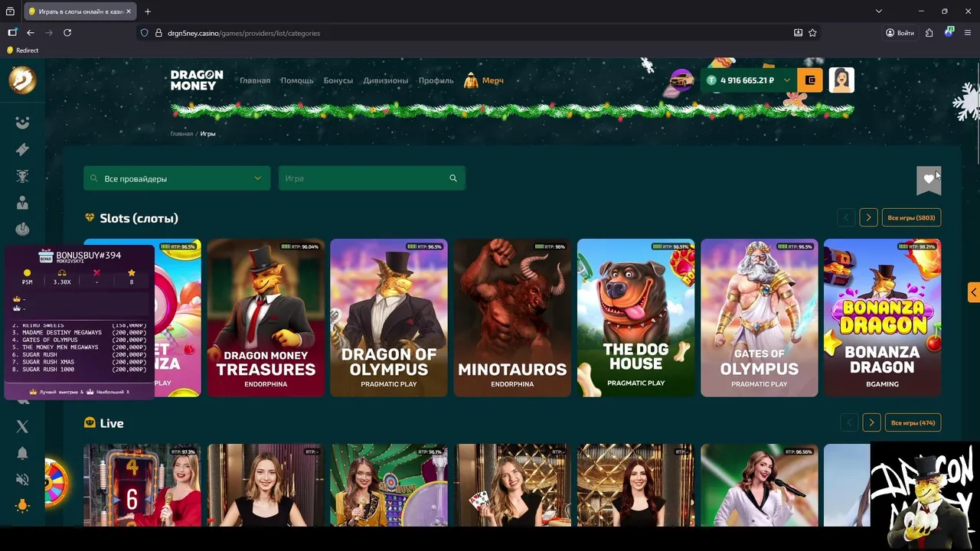Open the 'Помощь' nav menu item
This screenshot has width=980, height=551.
(x=297, y=80)
